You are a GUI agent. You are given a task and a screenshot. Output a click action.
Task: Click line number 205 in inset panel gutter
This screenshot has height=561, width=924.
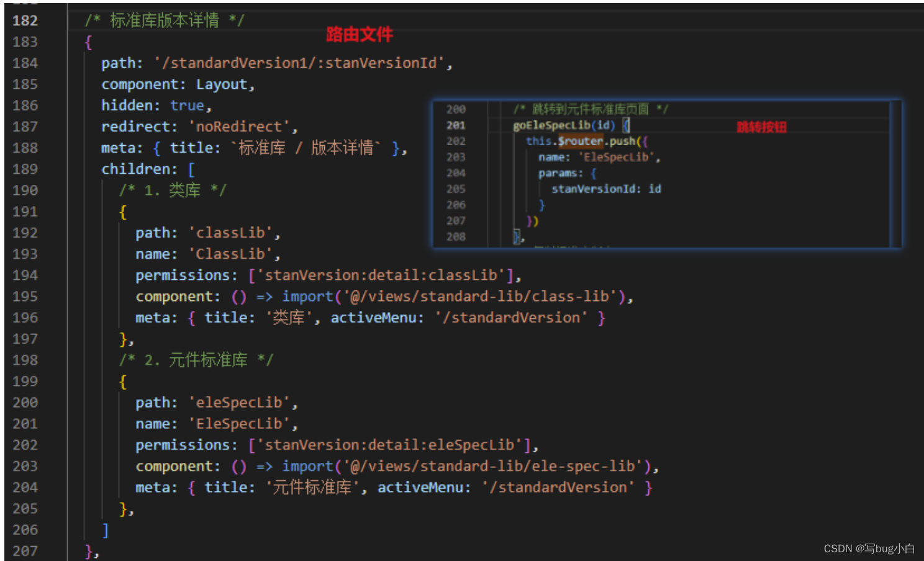click(x=456, y=189)
